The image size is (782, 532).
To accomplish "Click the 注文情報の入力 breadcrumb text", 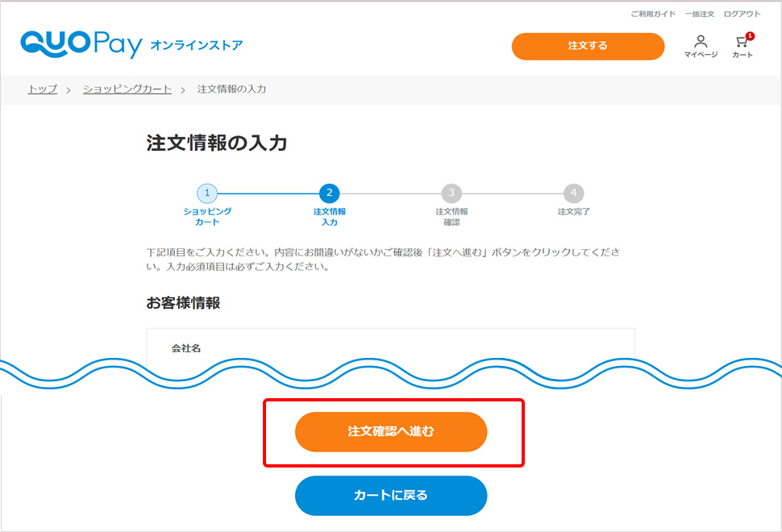I will coord(231,89).
